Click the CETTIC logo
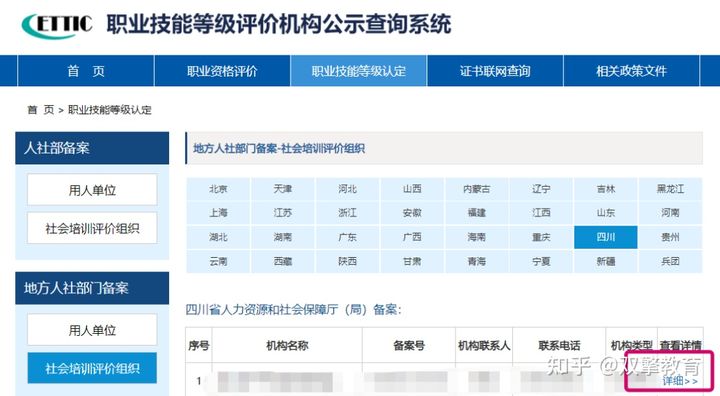 point(57,25)
